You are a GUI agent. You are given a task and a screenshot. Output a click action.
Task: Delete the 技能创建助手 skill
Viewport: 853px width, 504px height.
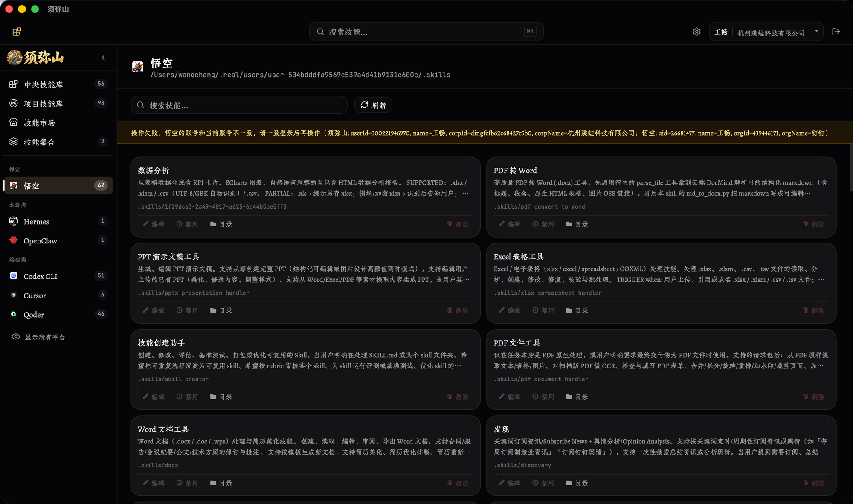click(x=457, y=397)
